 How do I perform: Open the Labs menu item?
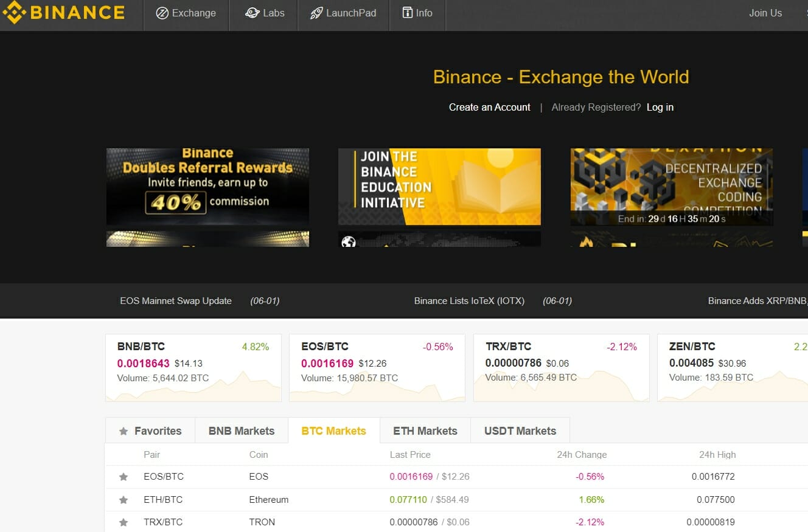(x=263, y=13)
